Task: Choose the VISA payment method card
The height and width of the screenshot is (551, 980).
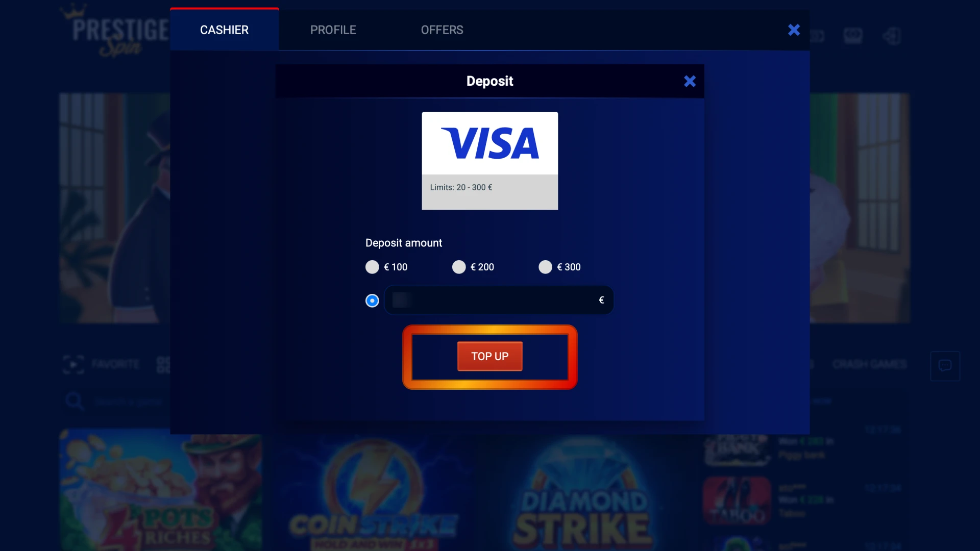Action: tap(490, 161)
